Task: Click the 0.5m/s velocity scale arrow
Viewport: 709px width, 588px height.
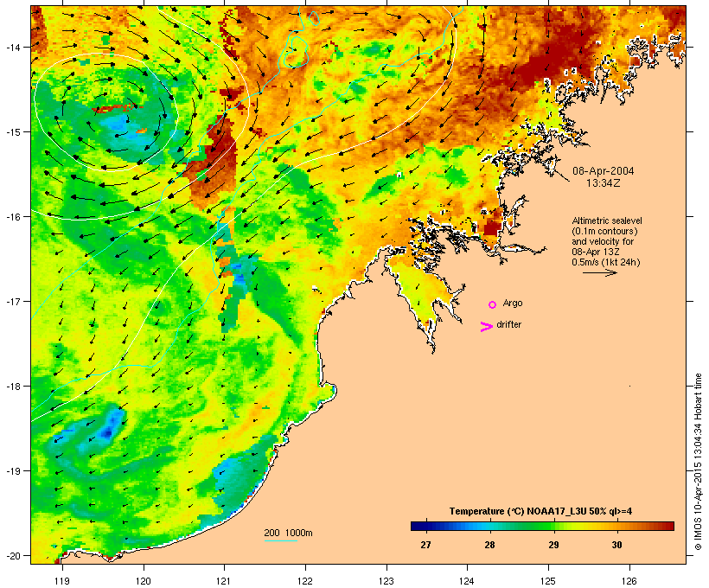Action: (599, 272)
